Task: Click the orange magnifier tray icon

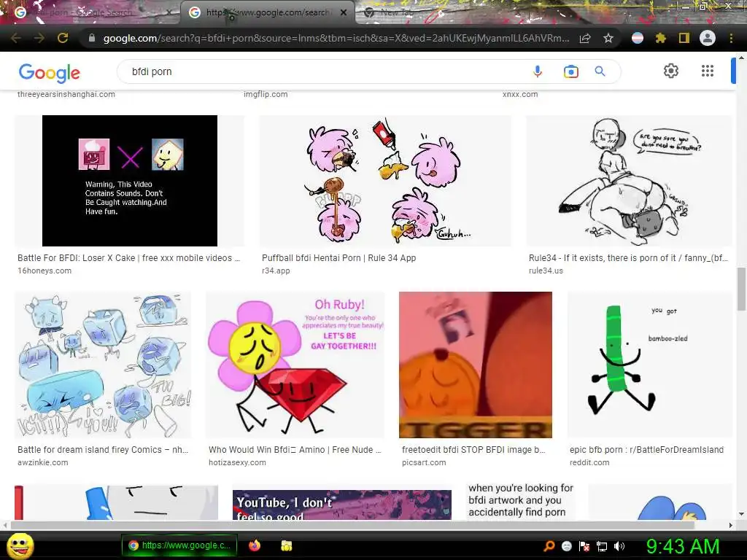Action: 549,546
